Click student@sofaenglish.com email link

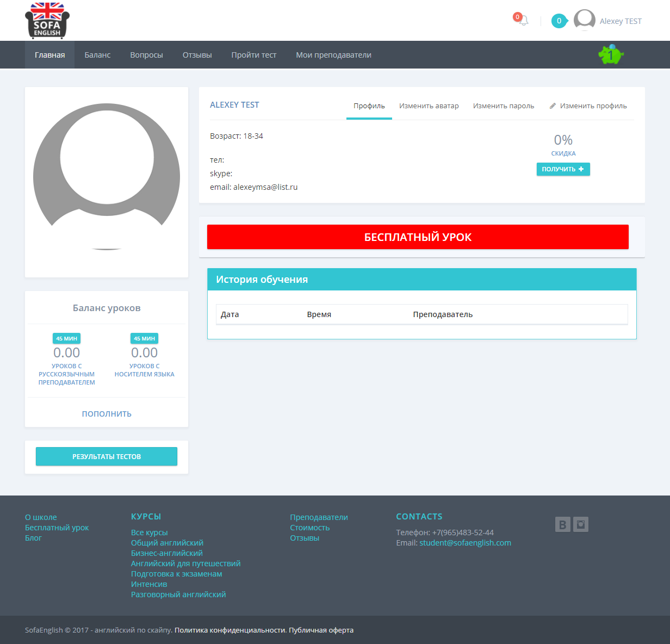466,543
